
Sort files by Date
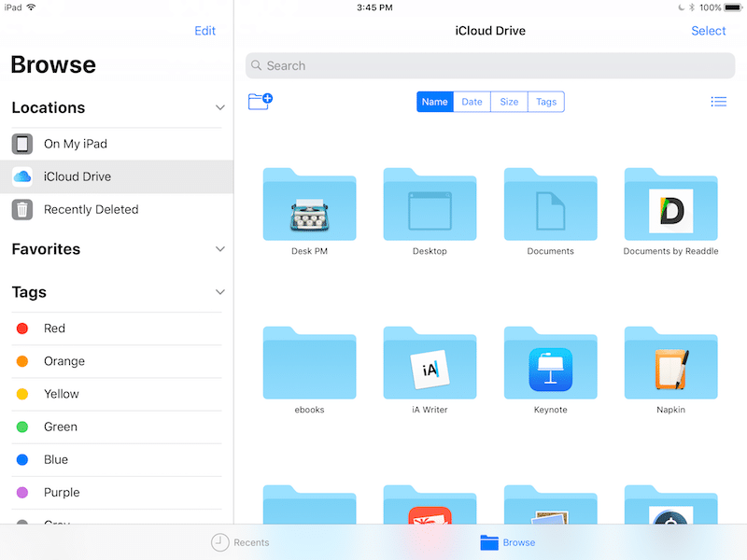[x=472, y=102]
